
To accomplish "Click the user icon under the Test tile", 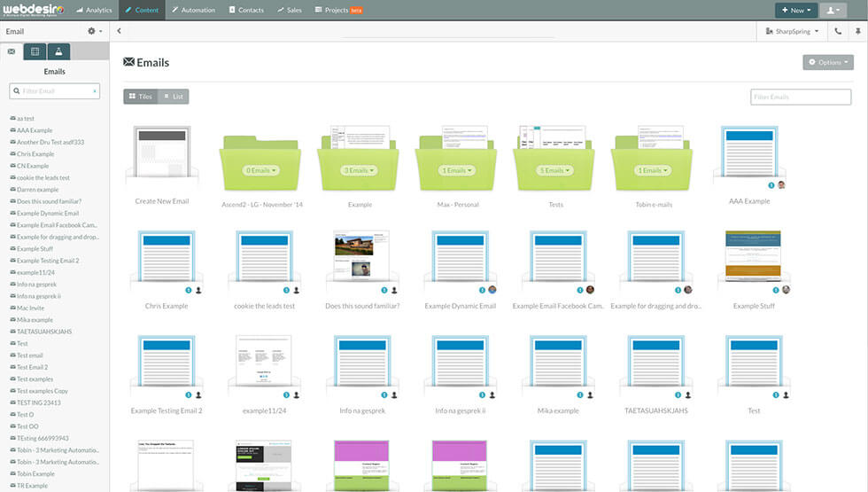I will pos(787,395).
